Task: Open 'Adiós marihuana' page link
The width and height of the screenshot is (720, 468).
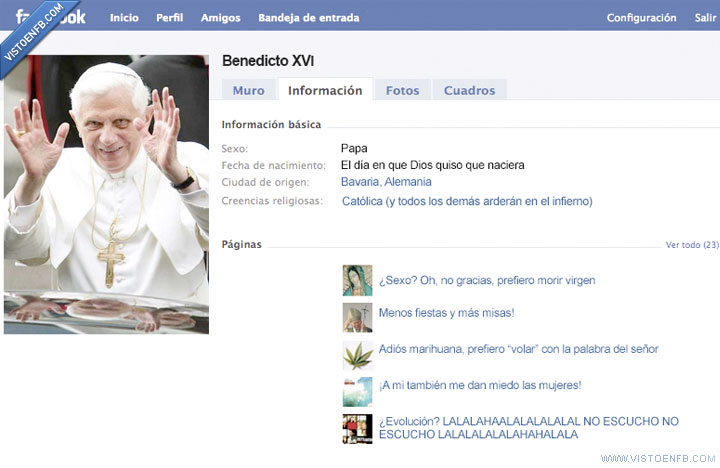Action: [518, 349]
